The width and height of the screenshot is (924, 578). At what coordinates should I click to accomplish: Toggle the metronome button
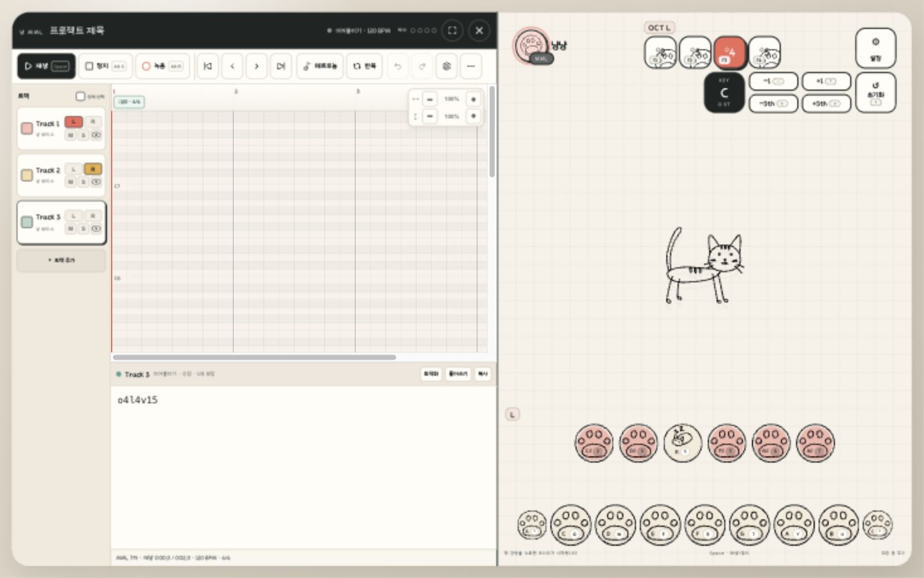(320, 66)
